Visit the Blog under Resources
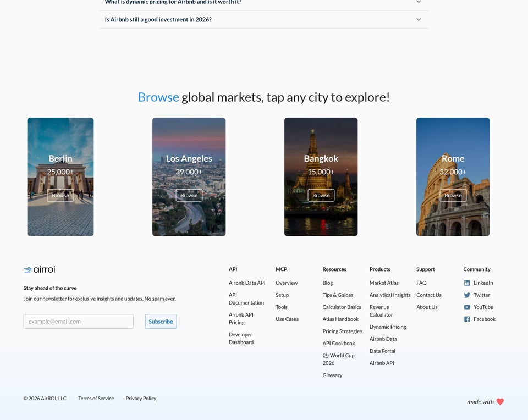Image resolution: width=528 pixels, height=420 pixels. [x=328, y=283]
